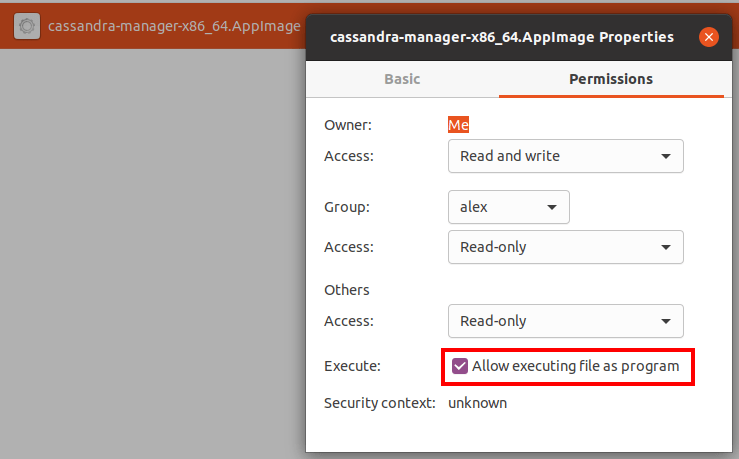The height and width of the screenshot is (459, 739).
Task: Click the arrow on the Others access combo
Action: click(x=666, y=321)
